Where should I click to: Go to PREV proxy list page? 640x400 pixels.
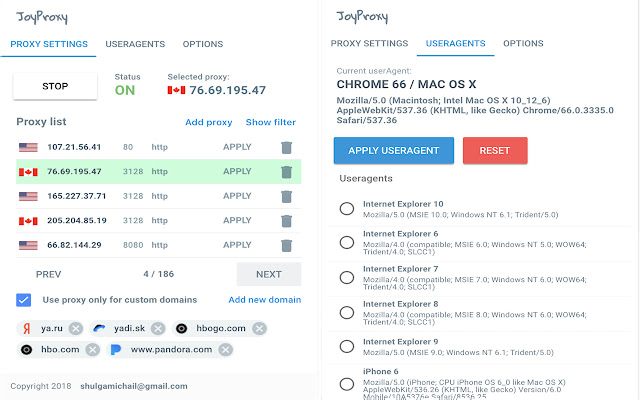48,274
